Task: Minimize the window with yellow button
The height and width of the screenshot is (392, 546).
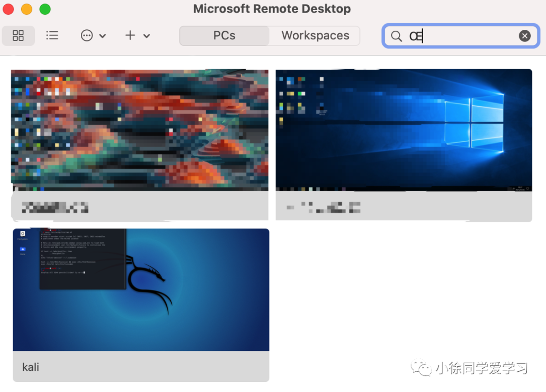Action: pyautogui.click(x=27, y=9)
